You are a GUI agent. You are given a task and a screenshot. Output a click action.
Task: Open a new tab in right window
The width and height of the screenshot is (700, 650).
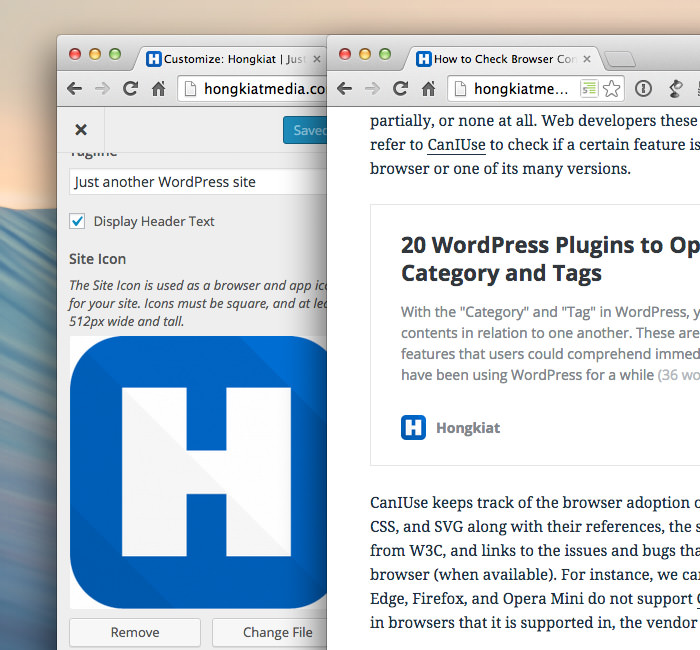coord(620,59)
